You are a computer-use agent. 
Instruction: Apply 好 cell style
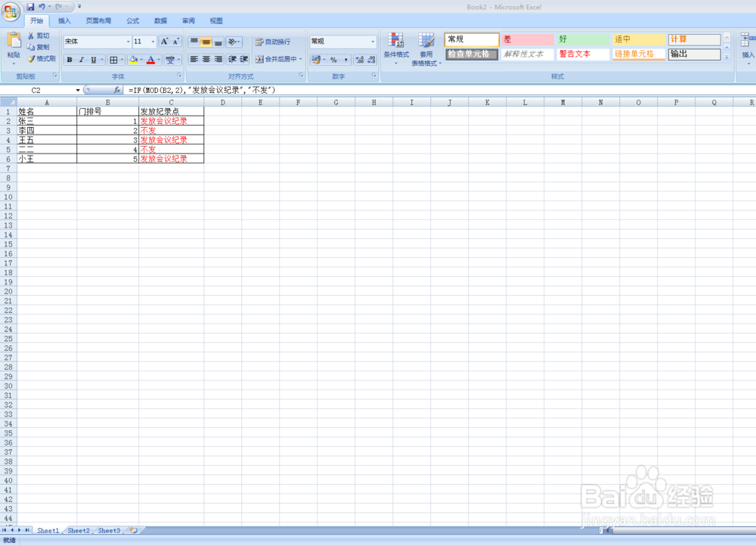pos(583,39)
